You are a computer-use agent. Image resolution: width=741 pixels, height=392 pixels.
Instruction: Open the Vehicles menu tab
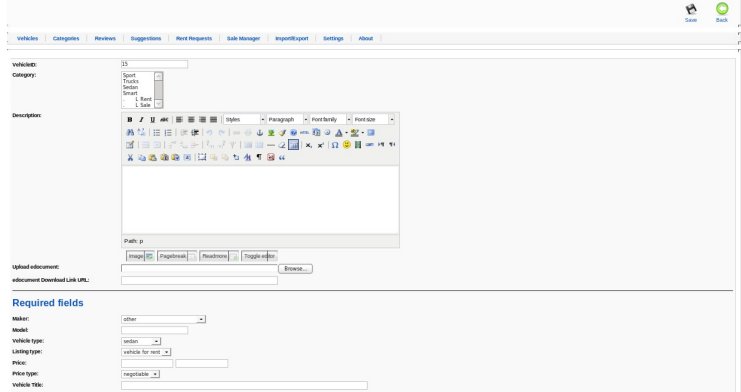tap(27, 38)
